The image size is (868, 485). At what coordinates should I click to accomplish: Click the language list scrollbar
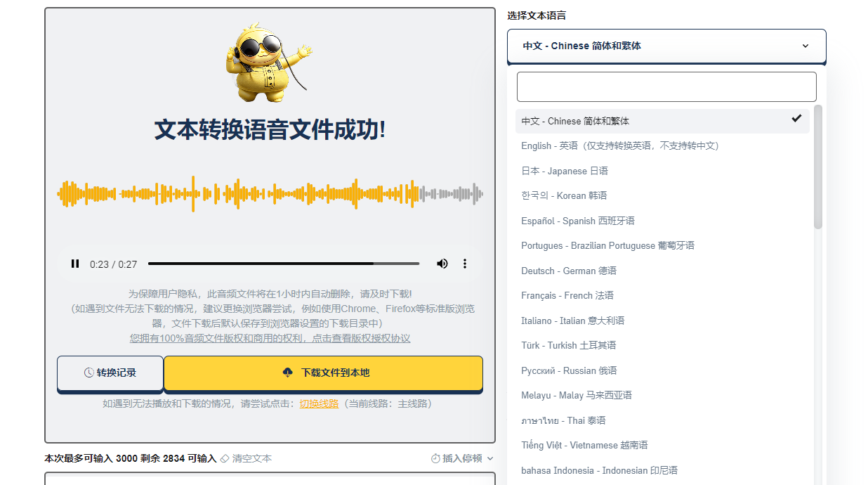point(817,169)
